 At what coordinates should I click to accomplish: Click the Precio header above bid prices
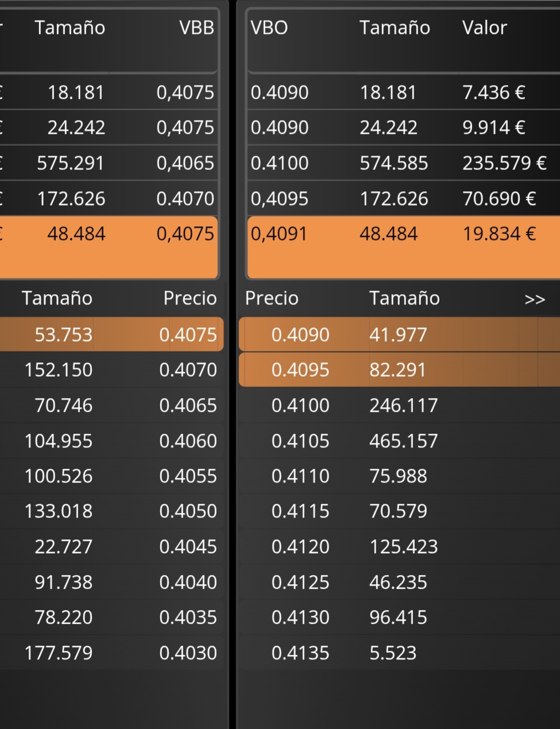(x=190, y=298)
